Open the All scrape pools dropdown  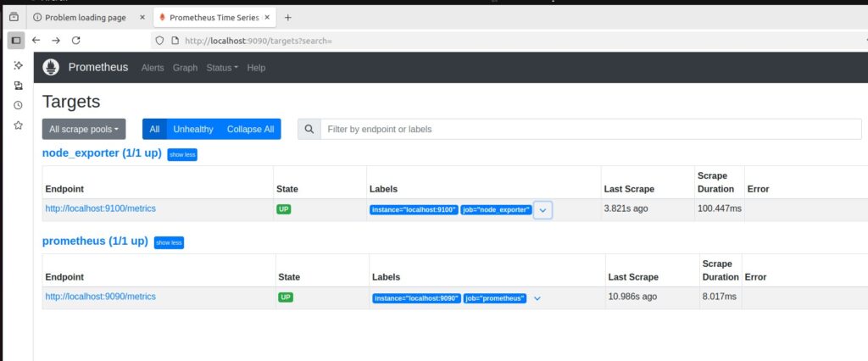tap(84, 129)
